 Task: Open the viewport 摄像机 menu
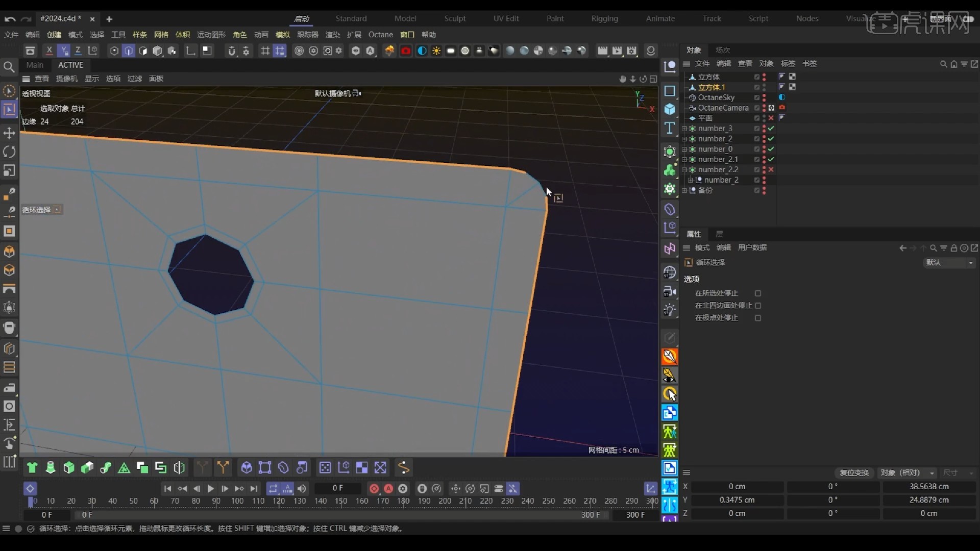pos(67,79)
